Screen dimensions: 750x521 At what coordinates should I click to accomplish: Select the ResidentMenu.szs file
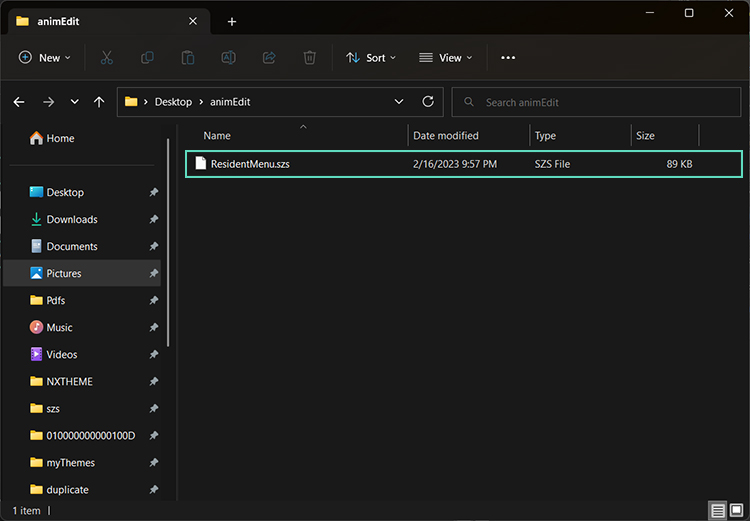[x=250, y=164]
